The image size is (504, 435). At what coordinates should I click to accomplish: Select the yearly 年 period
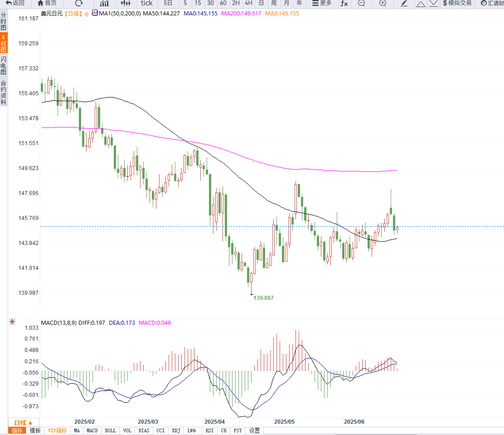pyautogui.click(x=299, y=3)
